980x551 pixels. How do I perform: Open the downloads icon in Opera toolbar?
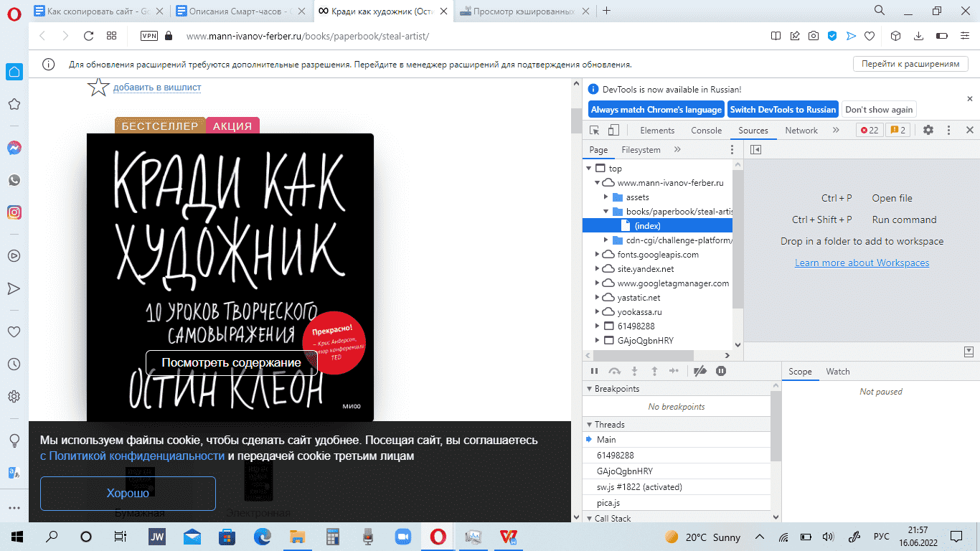(918, 36)
